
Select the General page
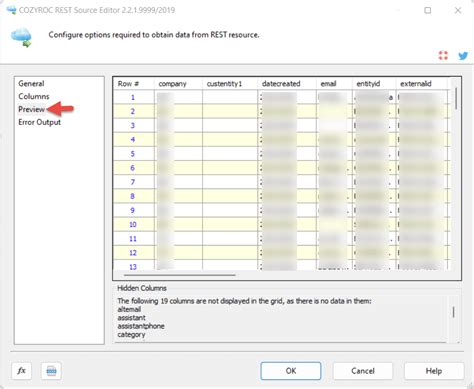tap(31, 83)
